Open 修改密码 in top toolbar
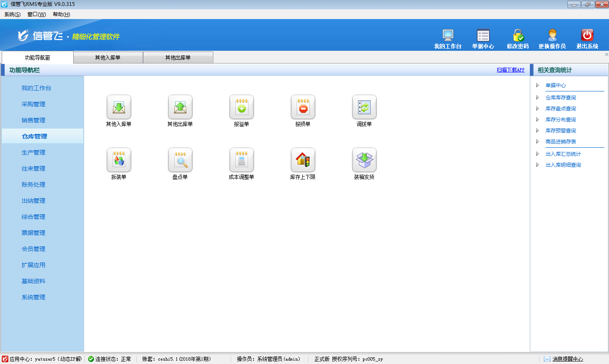Viewport: 609px width, 364px height. point(518,36)
